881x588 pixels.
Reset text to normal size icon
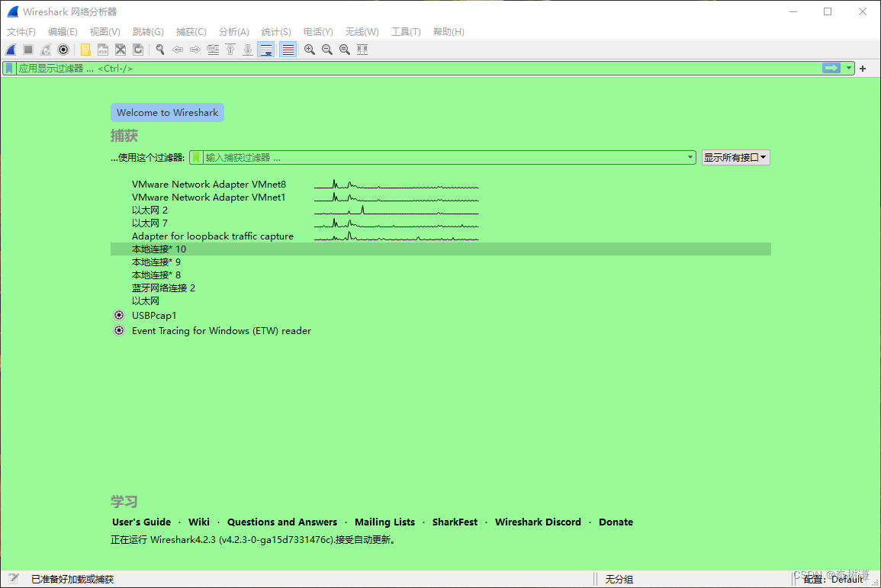point(345,50)
